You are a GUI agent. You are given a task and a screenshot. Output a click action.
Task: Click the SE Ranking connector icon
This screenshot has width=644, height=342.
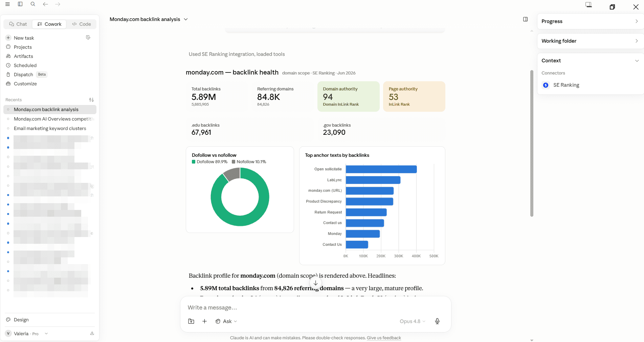coord(546,85)
